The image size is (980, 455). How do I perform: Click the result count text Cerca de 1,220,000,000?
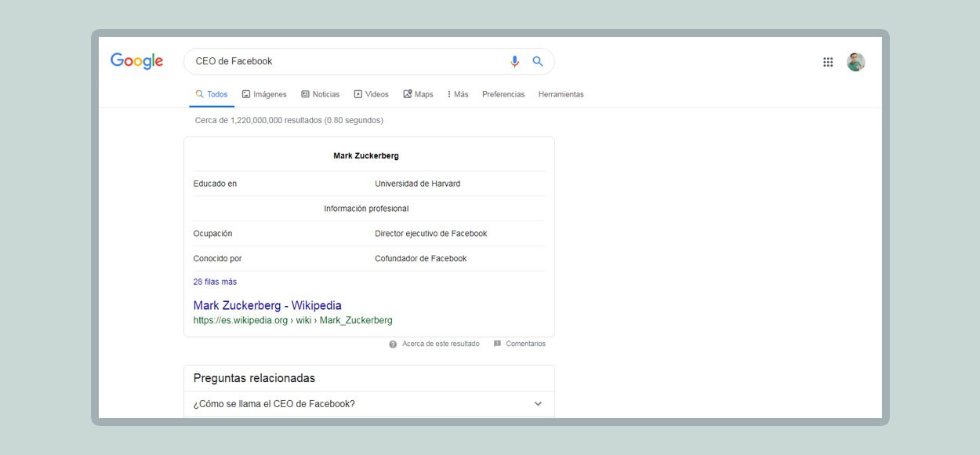289,121
